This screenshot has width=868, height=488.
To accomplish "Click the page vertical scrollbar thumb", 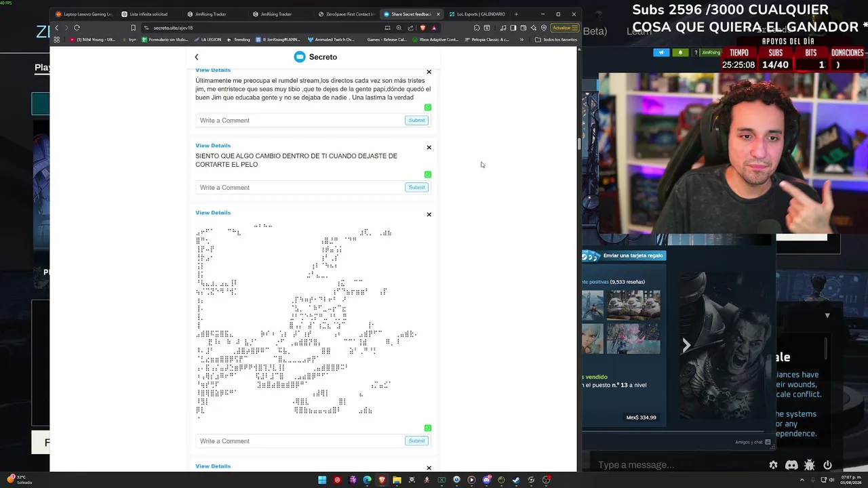I will 578,144.
